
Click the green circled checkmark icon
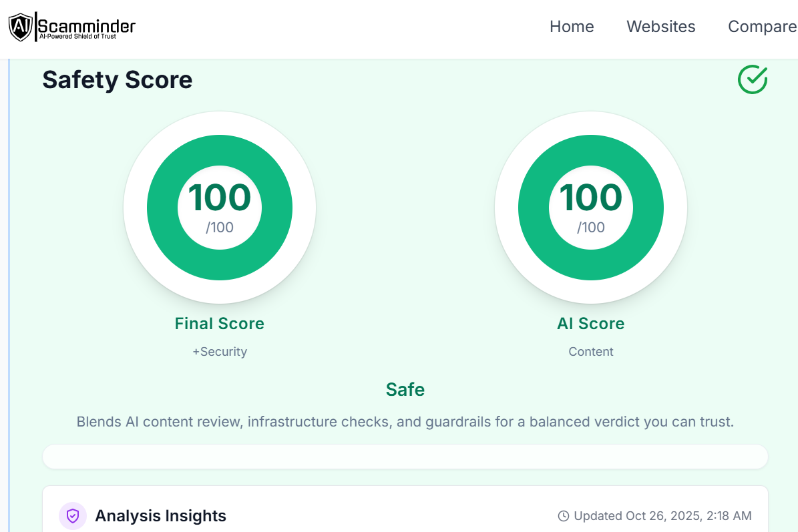[753, 79]
